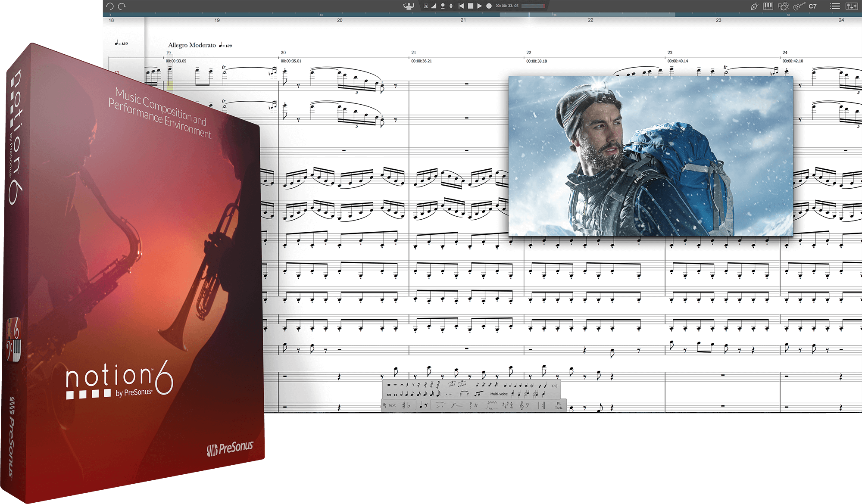Select the Text tool in palette
862x504 pixels.
[x=392, y=405]
